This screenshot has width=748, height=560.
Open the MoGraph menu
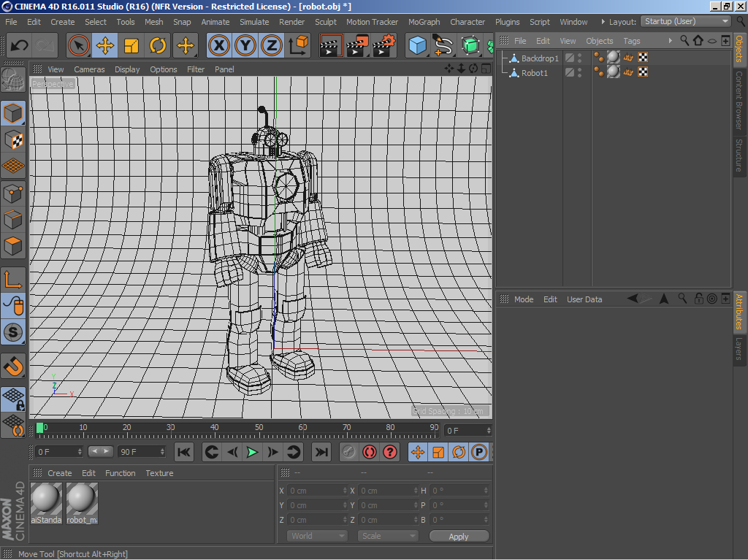pyautogui.click(x=424, y=22)
